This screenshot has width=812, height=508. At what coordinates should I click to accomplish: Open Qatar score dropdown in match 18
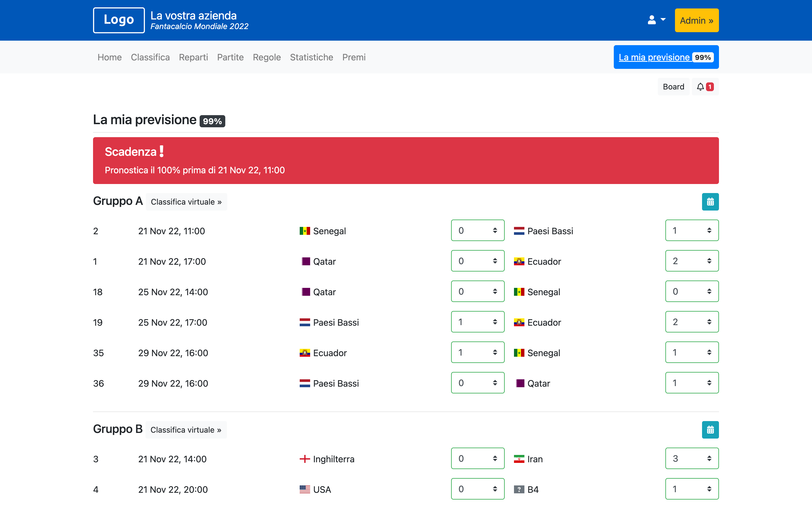tap(478, 291)
